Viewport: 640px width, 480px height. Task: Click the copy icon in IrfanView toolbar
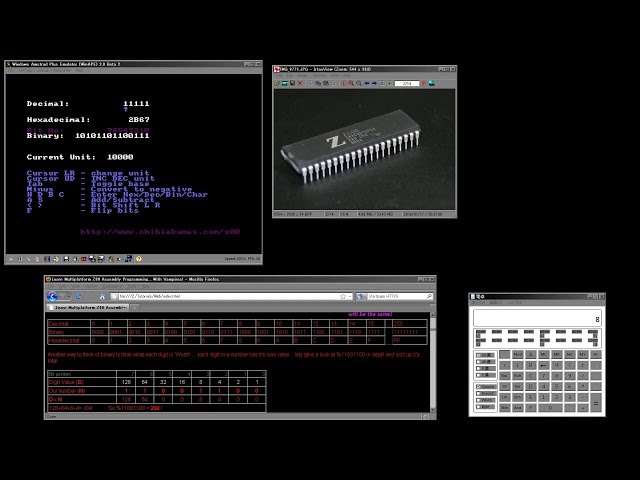pyautogui.click(x=318, y=83)
